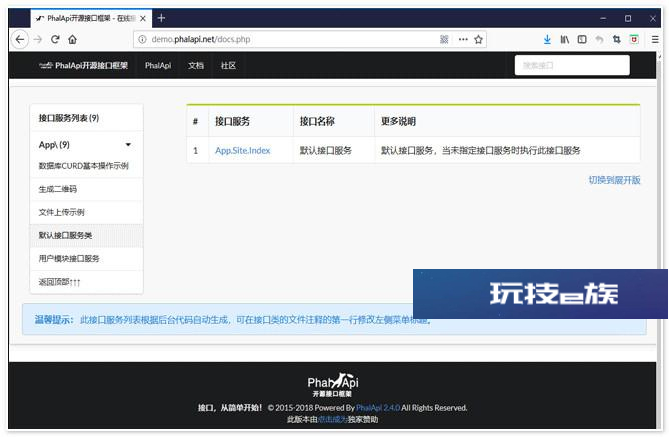The height and width of the screenshot is (437, 669).
Task: Open 文件上传示例 sidebar item
Action: pyautogui.click(x=87, y=212)
